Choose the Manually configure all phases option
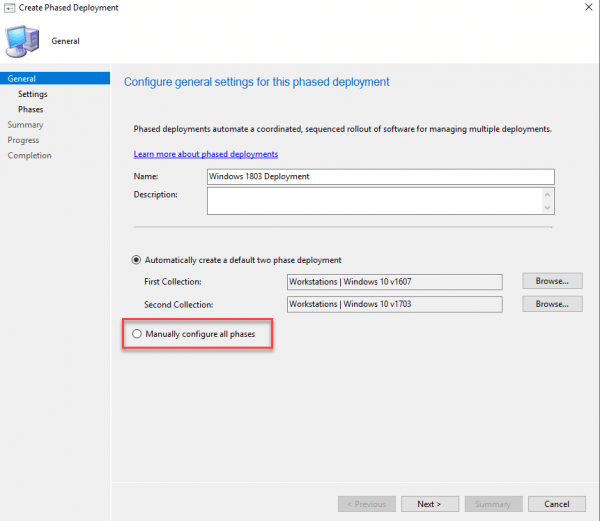The width and height of the screenshot is (600, 521). [x=138, y=333]
